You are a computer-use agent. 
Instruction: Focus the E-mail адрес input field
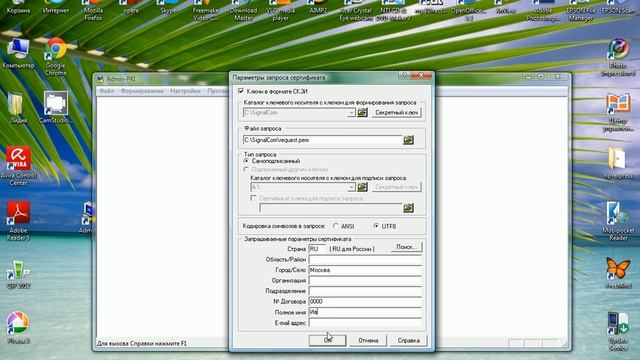click(365, 322)
